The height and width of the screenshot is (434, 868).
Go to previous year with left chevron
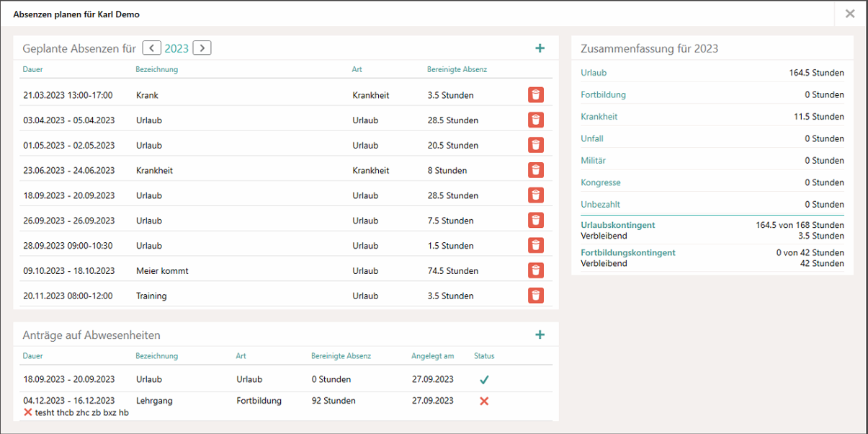152,48
